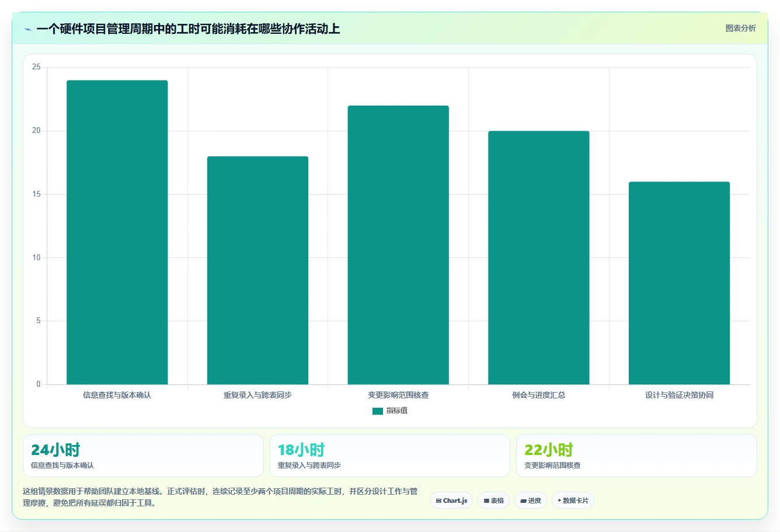The height and width of the screenshot is (532, 780).
Task: Click the chart title 一个硬件项目管理周期中的工时…
Action: coord(188,29)
